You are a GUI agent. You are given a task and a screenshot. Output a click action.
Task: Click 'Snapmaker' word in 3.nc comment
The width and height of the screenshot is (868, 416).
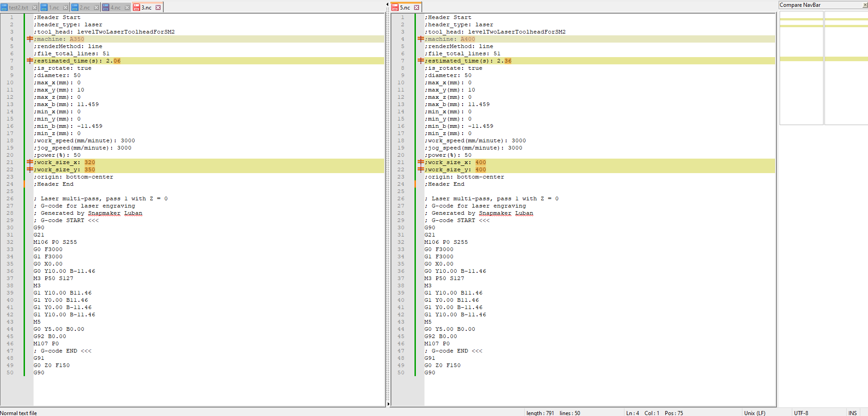tap(104, 213)
